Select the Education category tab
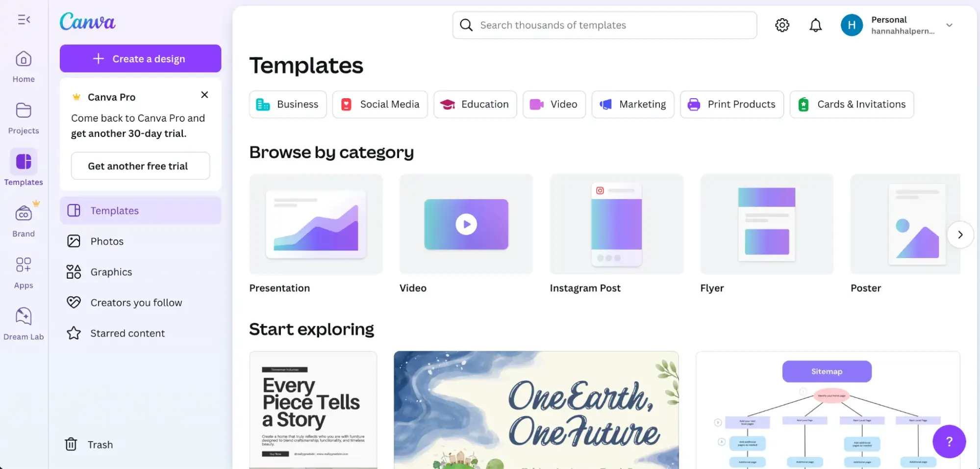The width and height of the screenshot is (980, 469). (475, 104)
